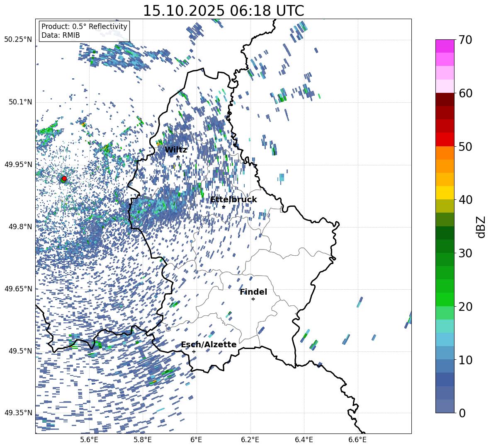Click the 50.1°N latitude label

pyautogui.click(x=20, y=102)
